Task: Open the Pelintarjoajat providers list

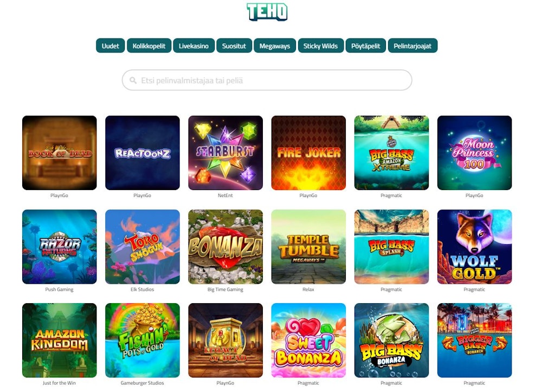Action: 412,45
